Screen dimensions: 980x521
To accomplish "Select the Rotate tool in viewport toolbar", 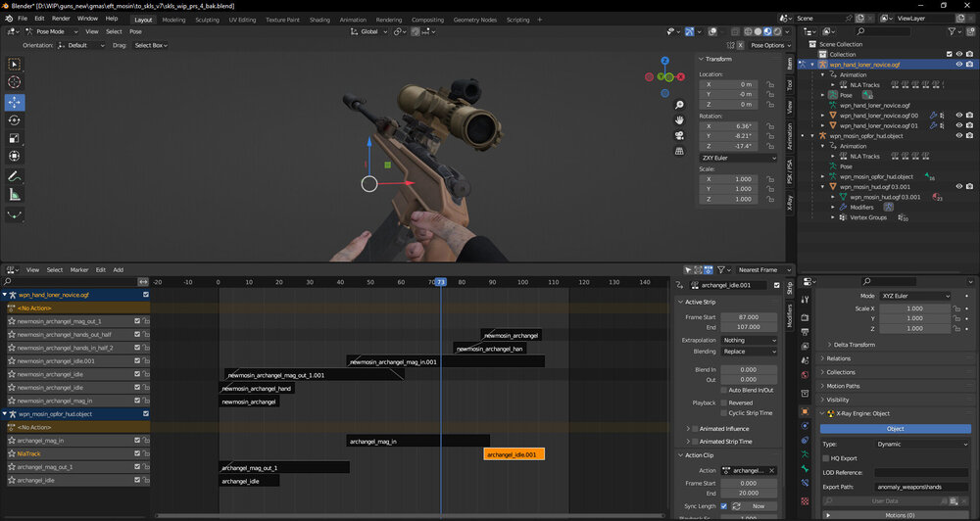I will click(x=15, y=119).
